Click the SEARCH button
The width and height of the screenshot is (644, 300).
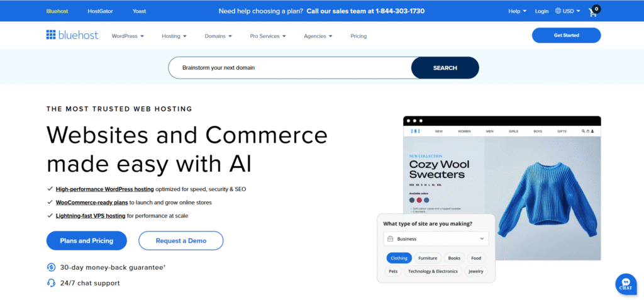pyautogui.click(x=445, y=68)
